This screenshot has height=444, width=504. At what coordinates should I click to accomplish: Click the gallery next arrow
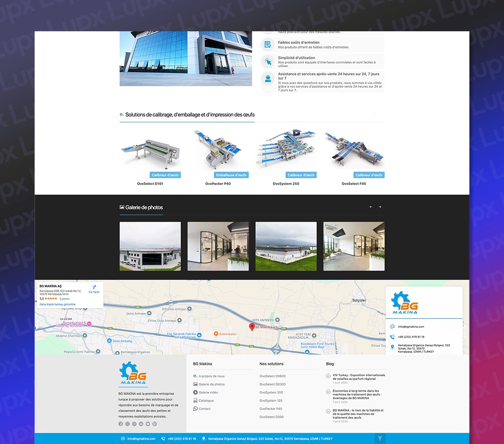coord(380,207)
